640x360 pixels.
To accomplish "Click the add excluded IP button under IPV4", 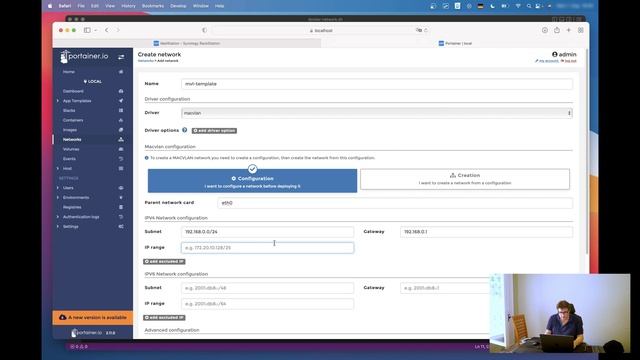I will (x=164, y=262).
